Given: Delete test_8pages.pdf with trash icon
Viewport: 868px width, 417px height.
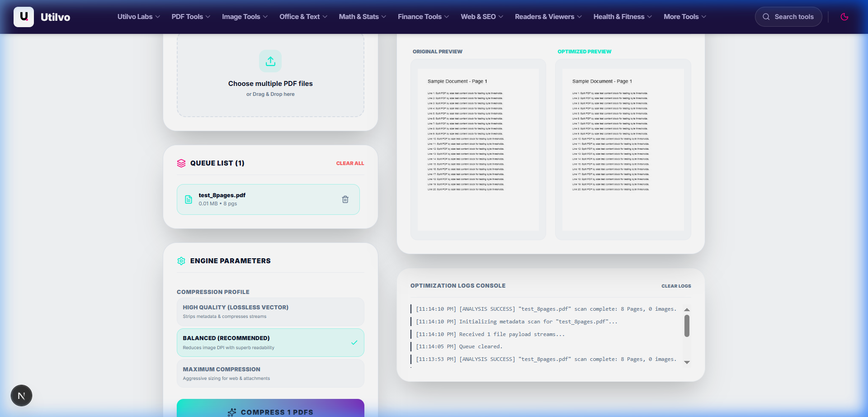Looking at the screenshot, I should click(345, 199).
